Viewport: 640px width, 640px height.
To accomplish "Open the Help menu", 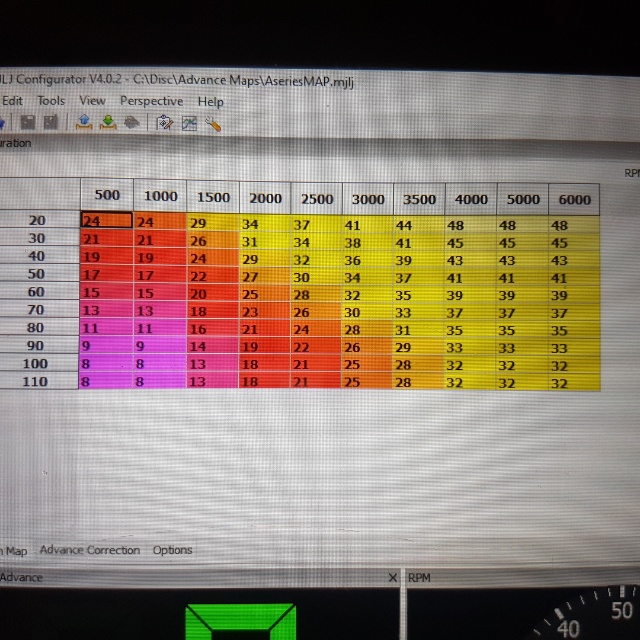I will click(x=211, y=101).
